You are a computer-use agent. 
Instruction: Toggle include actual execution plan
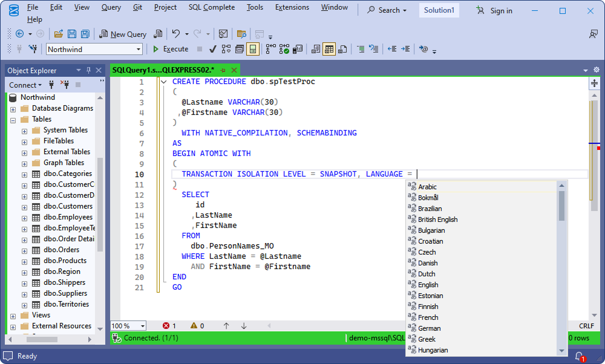coord(271,49)
